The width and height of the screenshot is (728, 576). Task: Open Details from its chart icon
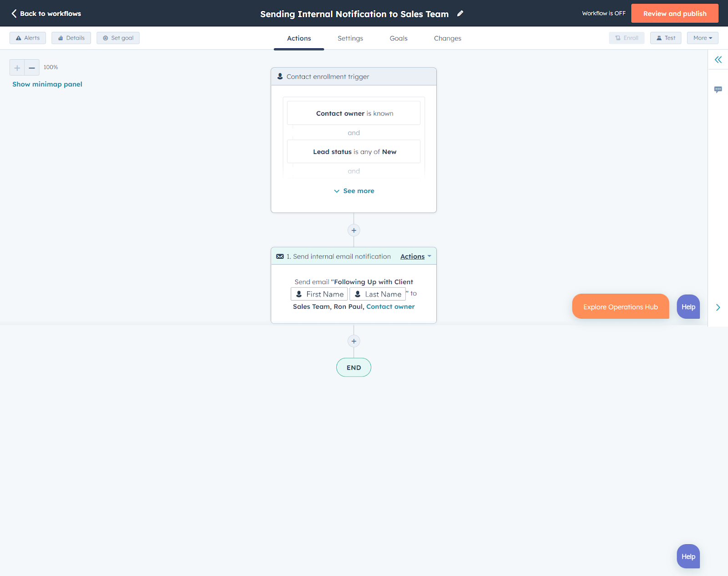click(x=60, y=38)
